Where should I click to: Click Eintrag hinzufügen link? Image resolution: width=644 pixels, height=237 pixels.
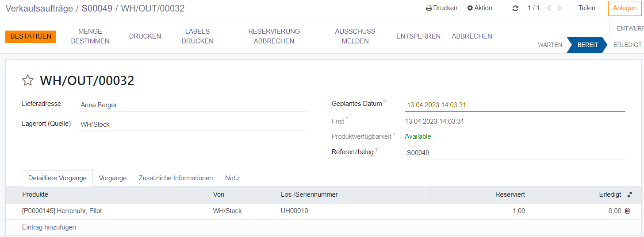(x=49, y=227)
